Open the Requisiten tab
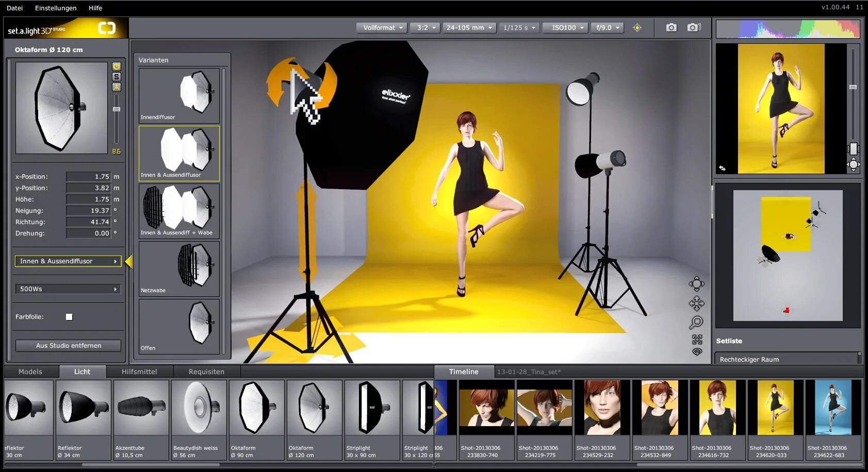Viewport: 868px width, 472px height. tap(206, 372)
